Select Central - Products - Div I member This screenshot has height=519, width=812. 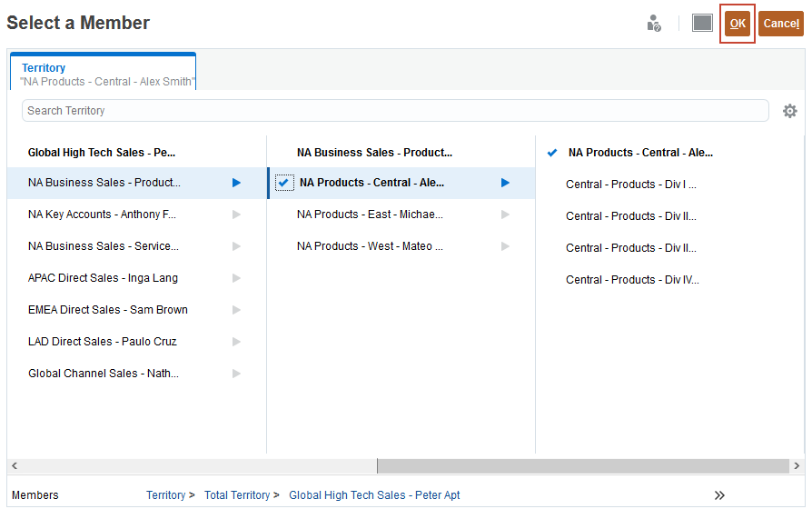[630, 185]
